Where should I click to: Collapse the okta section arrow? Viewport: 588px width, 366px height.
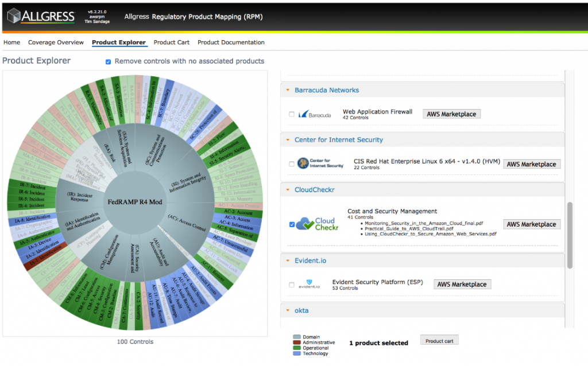click(x=288, y=310)
